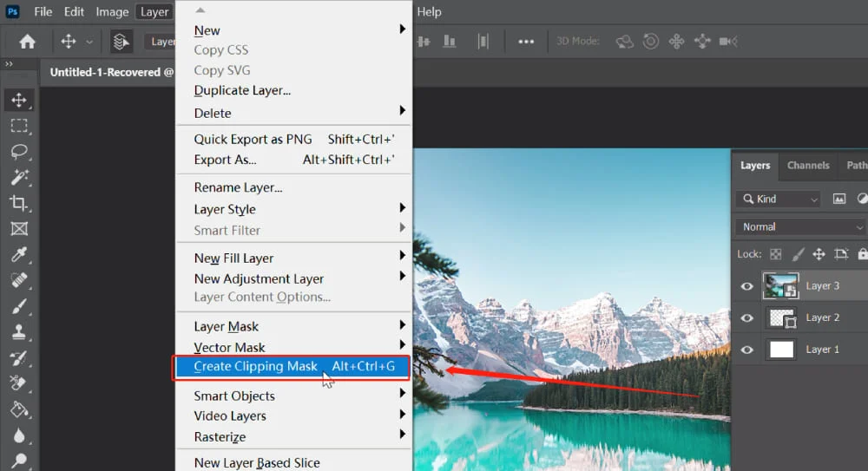Click the 3D video camera zoom icon
This screenshot has height=471, width=868.
(x=728, y=42)
